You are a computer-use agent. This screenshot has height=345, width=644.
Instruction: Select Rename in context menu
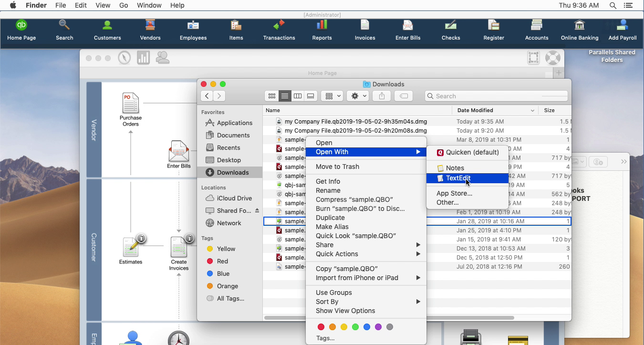click(366, 190)
